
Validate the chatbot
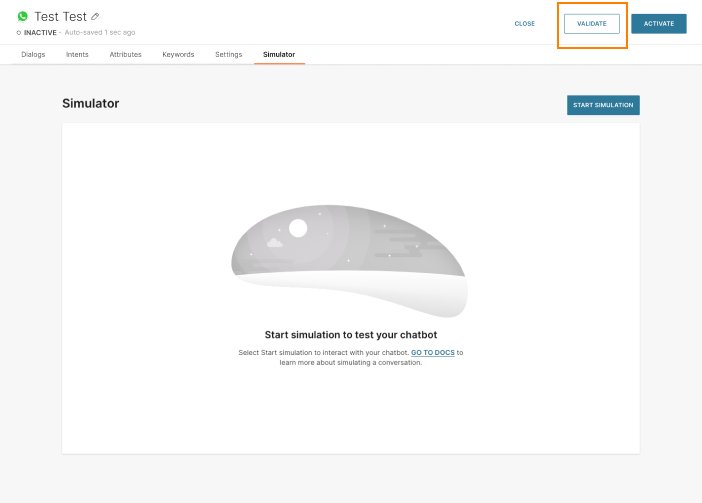tap(592, 24)
